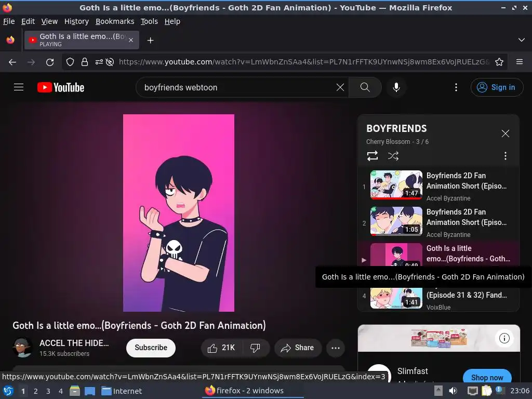Open more actions ellipsis beside Share
Viewport: 532px width, 399px height.
click(x=336, y=348)
